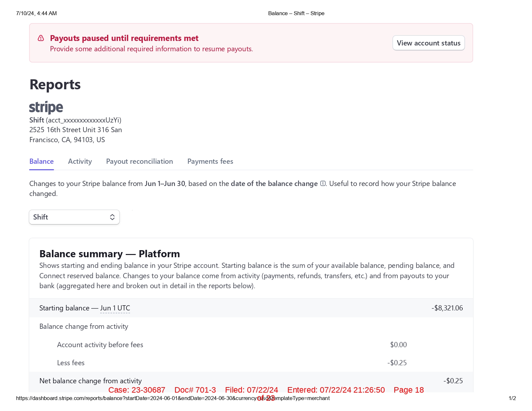Click the Payouts paused until requirements met heading
This screenshot has width=532, height=411.
tap(124, 38)
